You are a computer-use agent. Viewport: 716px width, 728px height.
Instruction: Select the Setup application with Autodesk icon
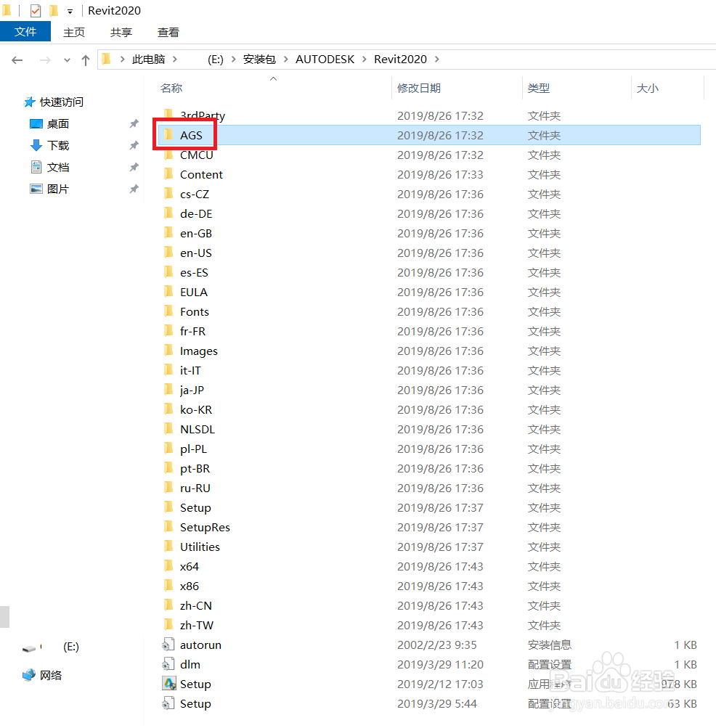coord(429,684)
